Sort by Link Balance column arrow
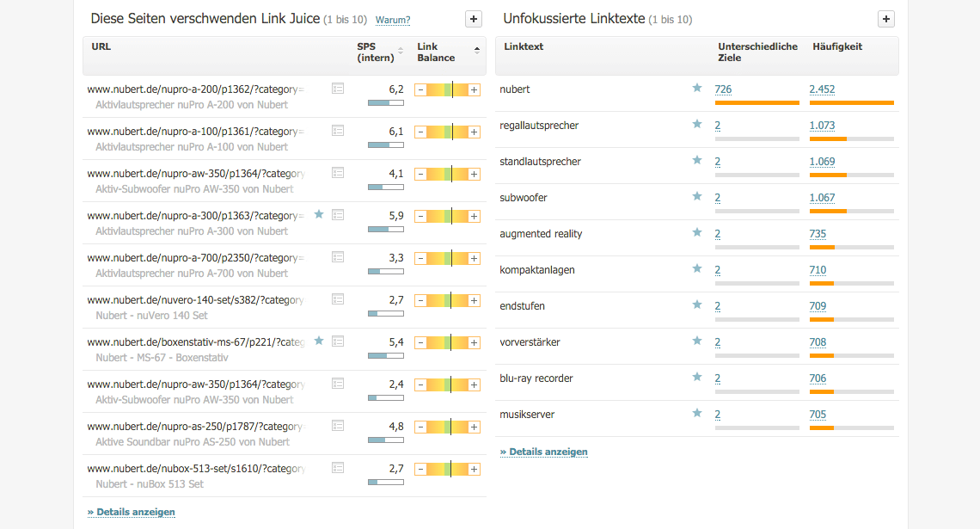Screen dimensions: 980x529 (x=477, y=49)
